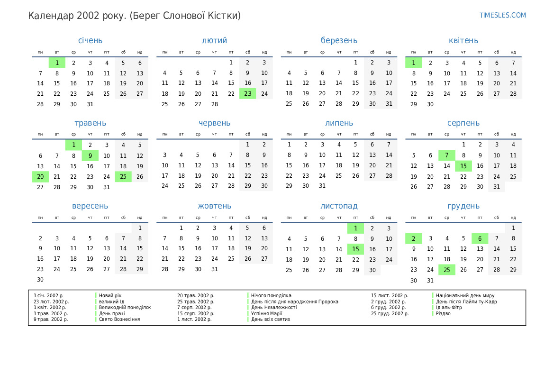Click "Національний день миру" legend entry
This screenshot has width=554, height=392.
click(x=465, y=295)
